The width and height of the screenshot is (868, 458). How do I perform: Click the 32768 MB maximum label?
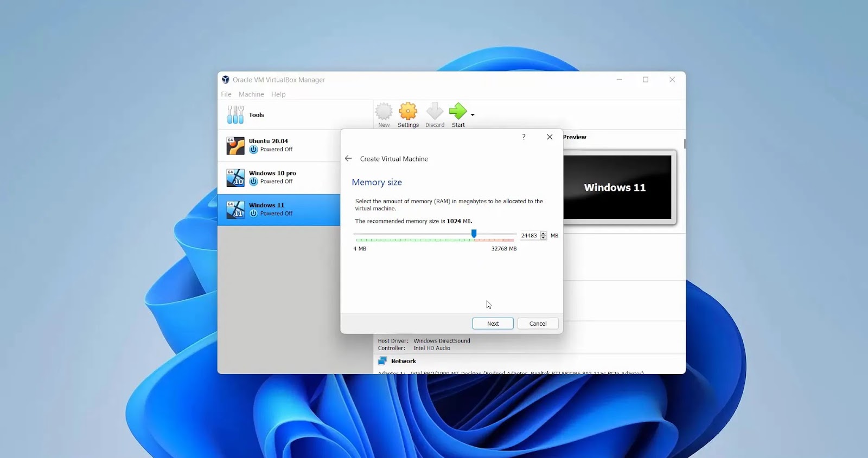[x=504, y=249]
